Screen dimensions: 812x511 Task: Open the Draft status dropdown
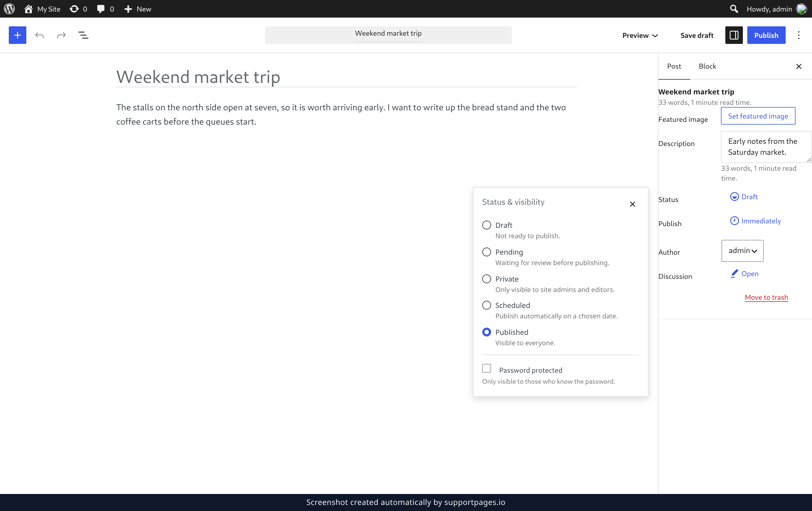pyautogui.click(x=743, y=197)
